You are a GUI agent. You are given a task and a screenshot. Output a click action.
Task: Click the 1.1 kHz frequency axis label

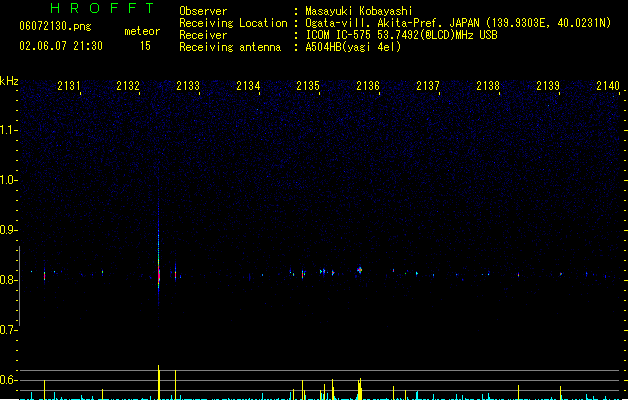coord(8,130)
